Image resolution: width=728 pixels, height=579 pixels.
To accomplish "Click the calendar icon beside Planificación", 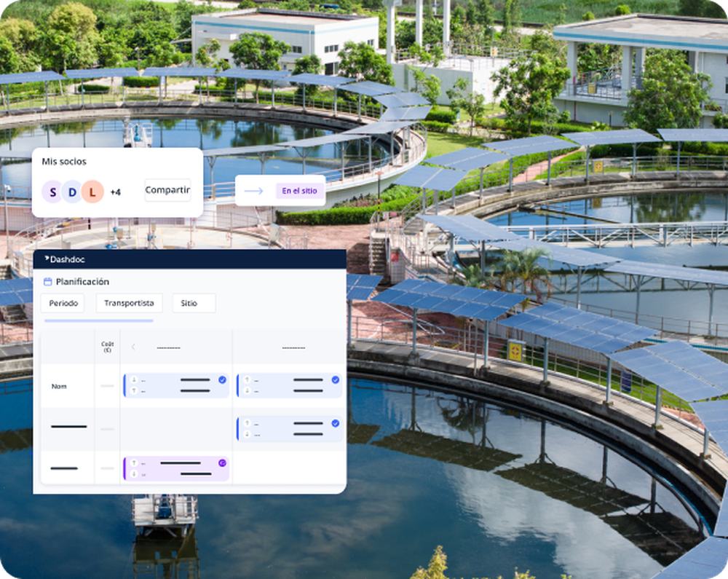I will [x=47, y=282].
